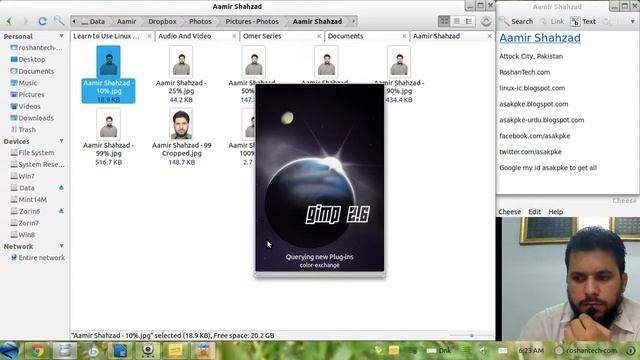Close the Aamir Shahzad tab
The height and width of the screenshot is (360, 640).
(x=489, y=36)
